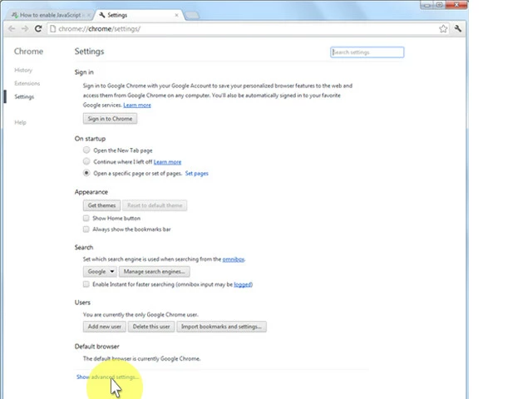
Task: Open the wrench menu in the toolbar
Action: (x=458, y=28)
